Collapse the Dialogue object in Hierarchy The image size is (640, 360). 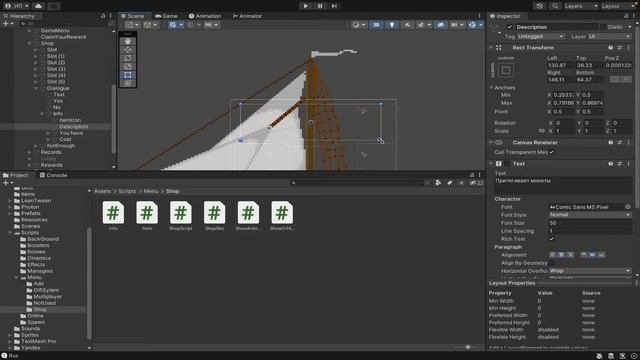click(x=36, y=88)
